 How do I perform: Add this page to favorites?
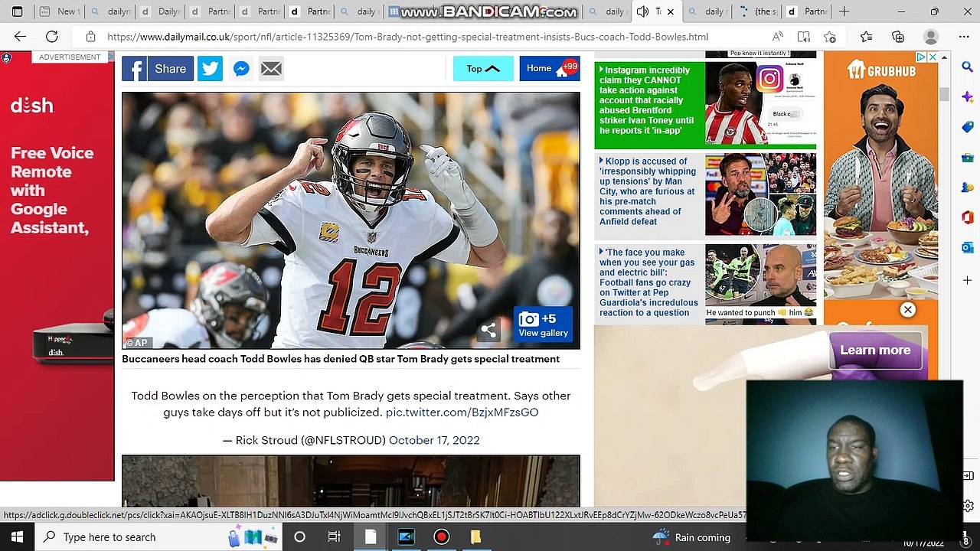pos(830,37)
